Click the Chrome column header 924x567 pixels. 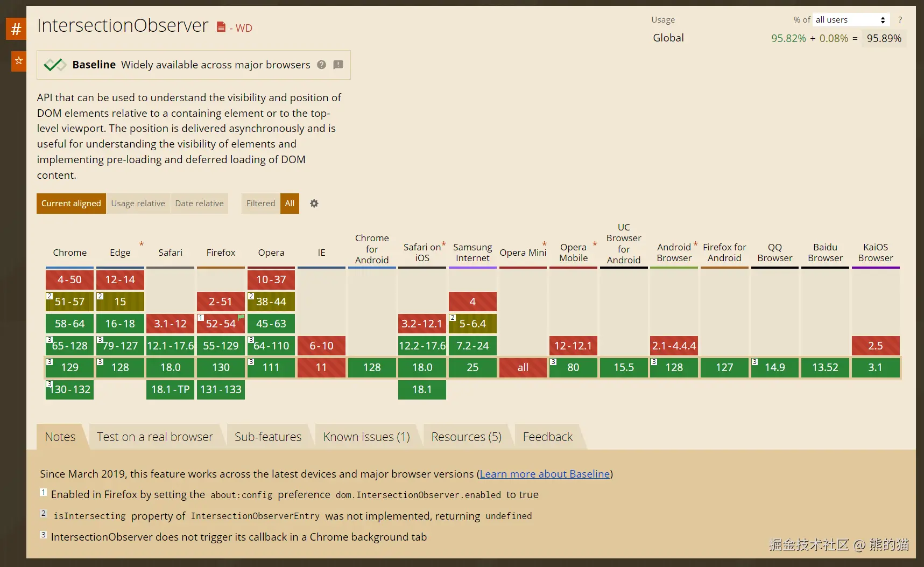(69, 253)
